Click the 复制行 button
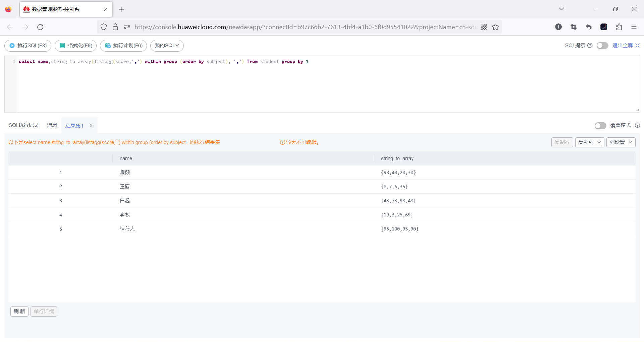Viewport: 644px width, 342px height. pyautogui.click(x=562, y=142)
